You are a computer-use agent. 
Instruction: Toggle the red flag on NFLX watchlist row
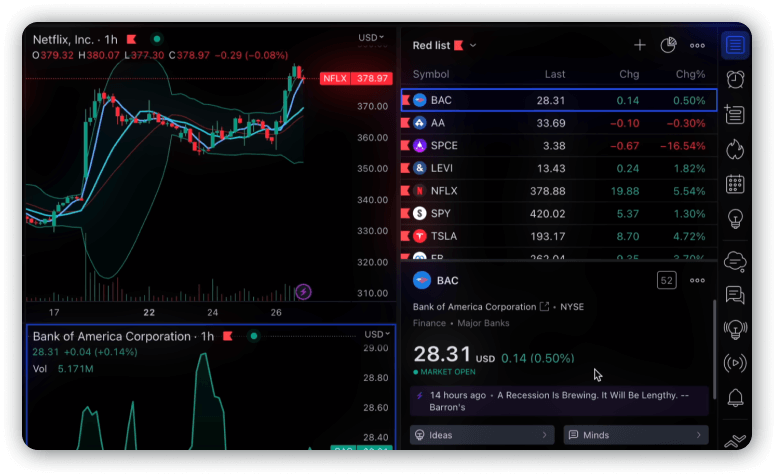tap(405, 191)
